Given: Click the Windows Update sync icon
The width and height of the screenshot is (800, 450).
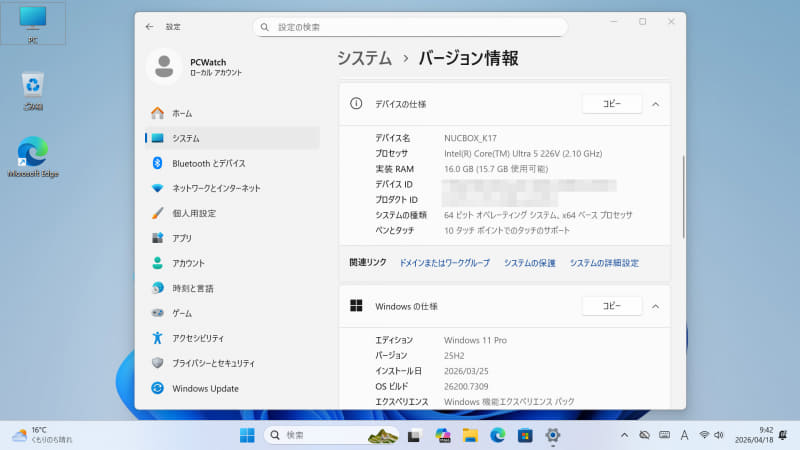Looking at the screenshot, I should pyautogui.click(x=158, y=388).
